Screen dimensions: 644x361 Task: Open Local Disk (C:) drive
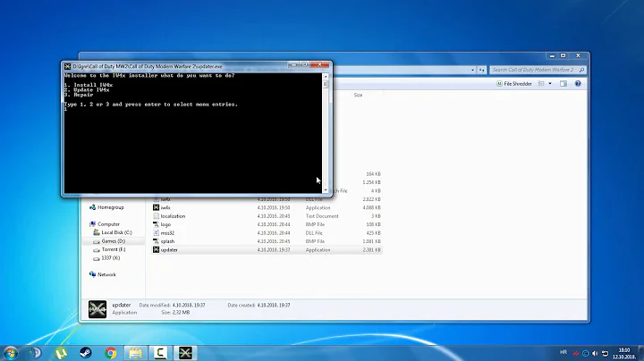(x=113, y=232)
